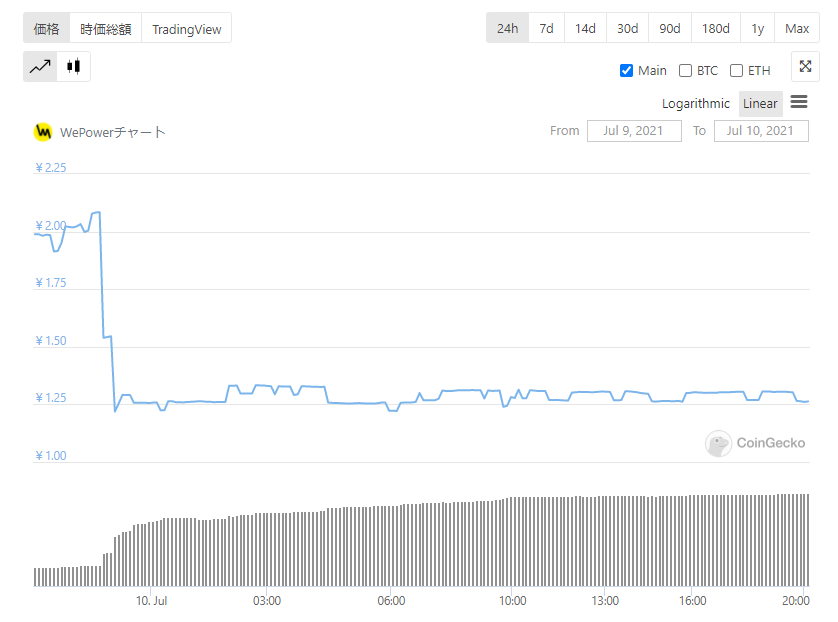Select the 180d time range
This screenshot has width=838, height=622.
[716, 28]
